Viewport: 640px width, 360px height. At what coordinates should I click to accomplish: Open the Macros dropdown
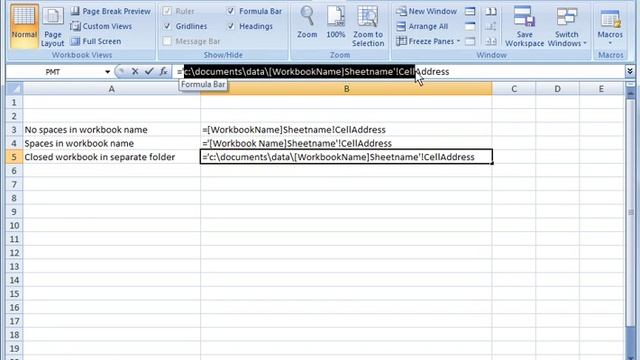tap(610, 26)
